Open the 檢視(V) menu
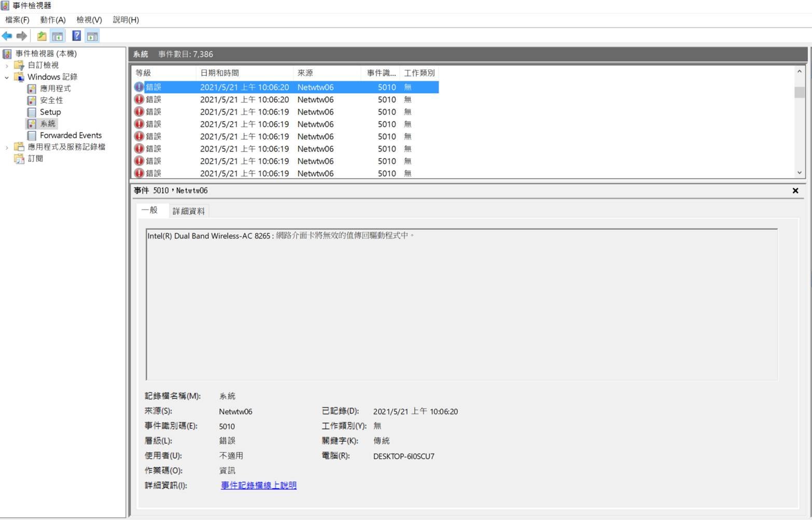This screenshot has height=520, width=812. (x=89, y=20)
